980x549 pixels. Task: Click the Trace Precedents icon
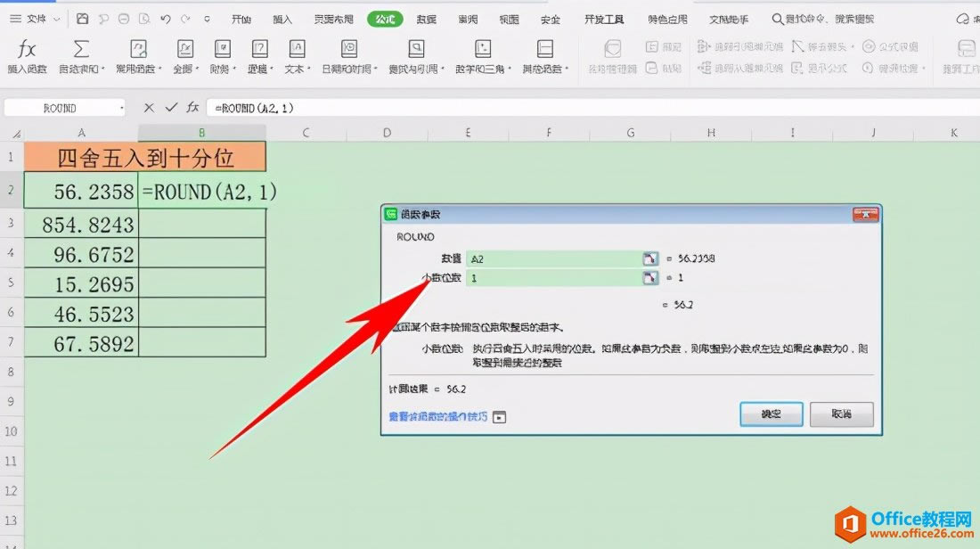(704, 47)
